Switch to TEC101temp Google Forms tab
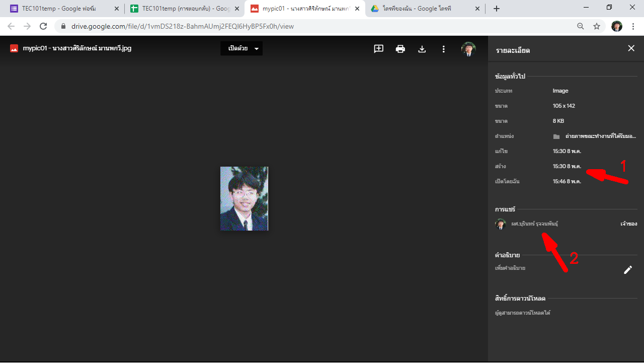 coord(58,9)
